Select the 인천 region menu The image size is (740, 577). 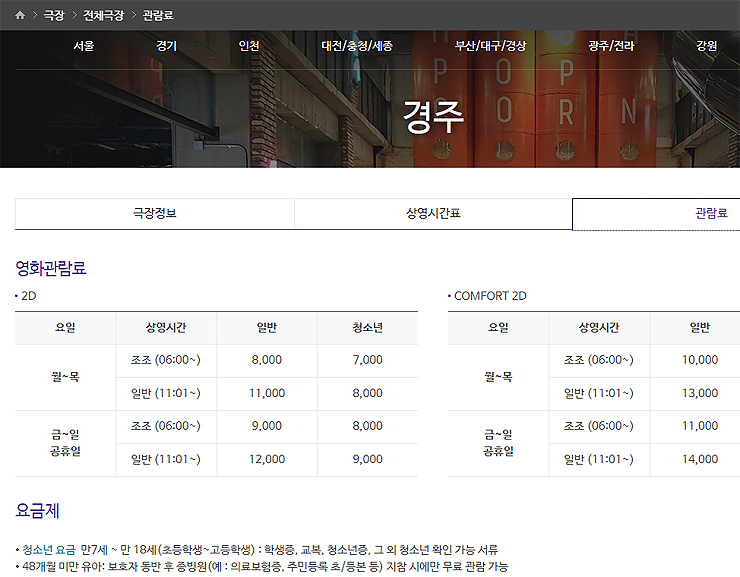pyautogui.click(x=249, y=46)
